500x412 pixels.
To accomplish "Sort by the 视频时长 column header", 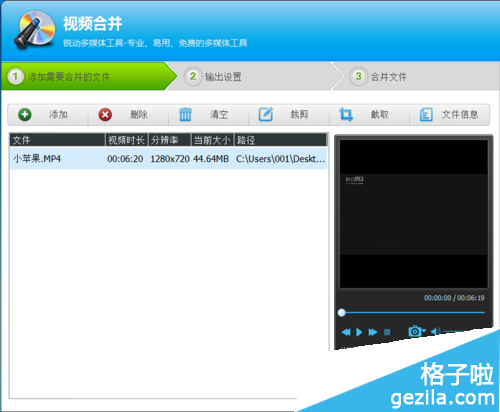I will pos(126,140).
